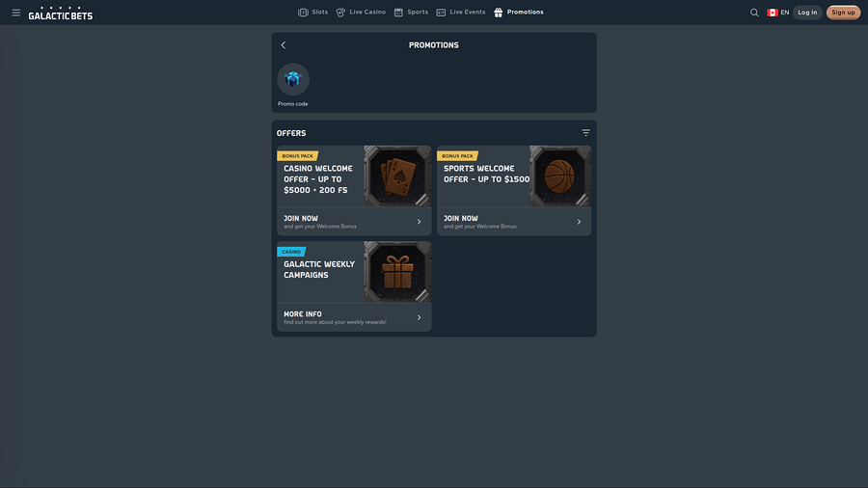Open the search magnifier icon
The width and height of the screenshot is (868, 488).
pyautogui.click(x=754, y=13)
